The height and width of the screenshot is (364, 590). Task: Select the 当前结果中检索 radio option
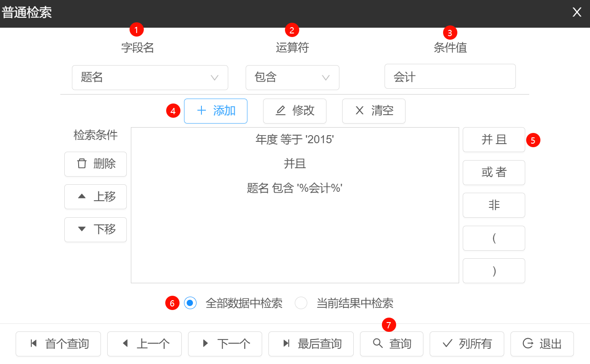pos(301,303)
